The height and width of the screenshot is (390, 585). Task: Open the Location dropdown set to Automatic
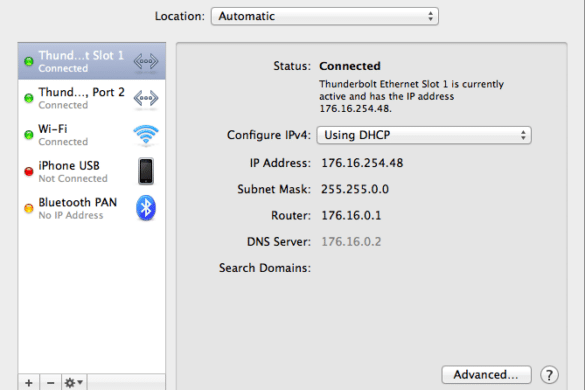(325, 16)
